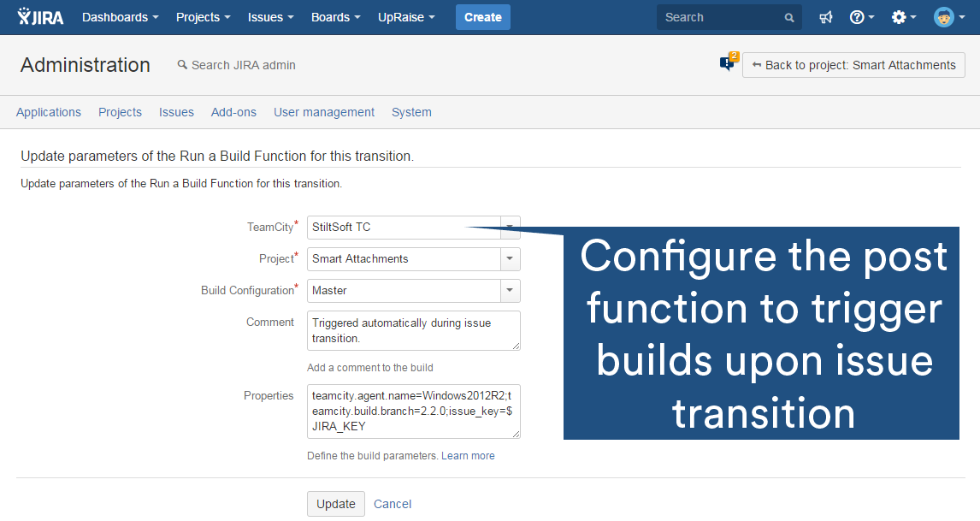Click the magnifier icon in search box
The image size is (980, 521).
789,17
